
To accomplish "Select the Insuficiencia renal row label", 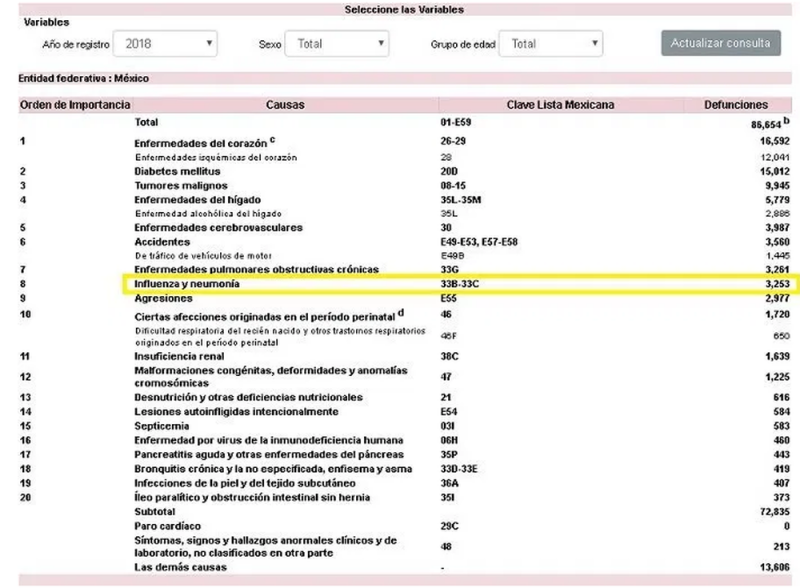I will [179, 355].
